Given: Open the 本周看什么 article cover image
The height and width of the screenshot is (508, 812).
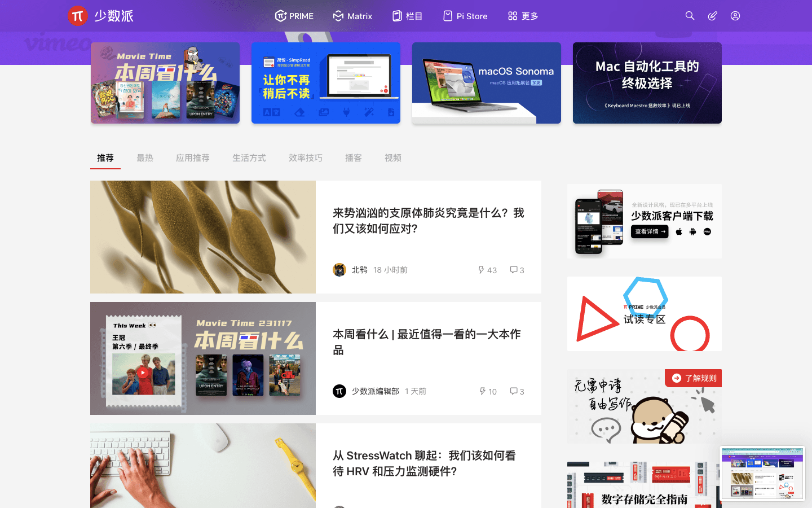Looking at the screenshot, I should (x=203, y=358).
